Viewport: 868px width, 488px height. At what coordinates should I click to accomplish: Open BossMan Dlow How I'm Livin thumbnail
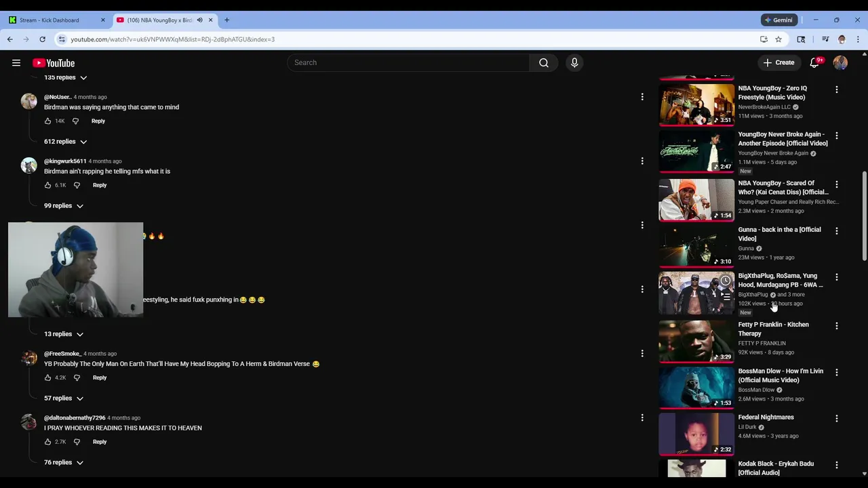[x=696, y=387]
